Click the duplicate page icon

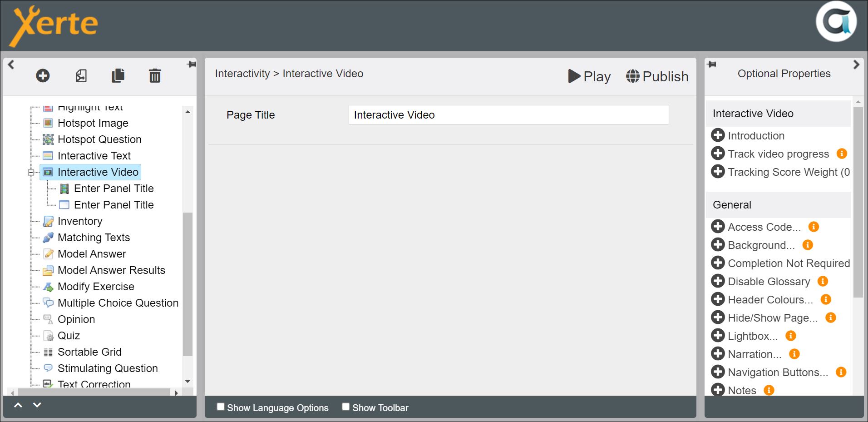click(x=118, y=75)
